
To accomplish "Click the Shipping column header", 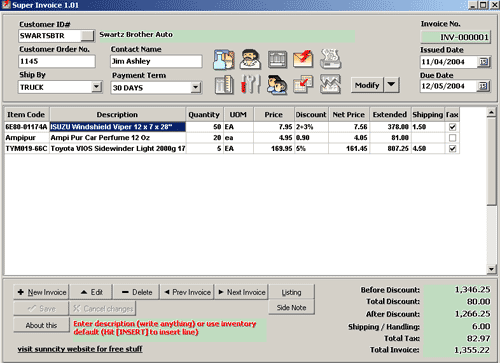I will click(428, 115).
